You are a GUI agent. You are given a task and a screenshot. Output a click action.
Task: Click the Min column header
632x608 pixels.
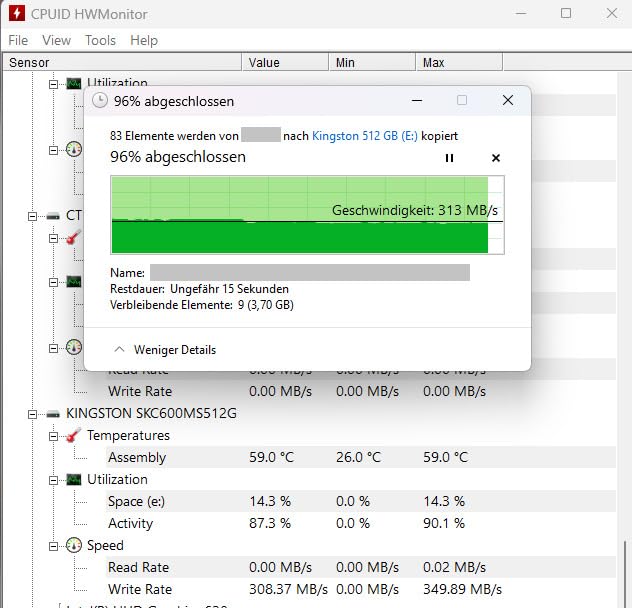tap(372, 62)
